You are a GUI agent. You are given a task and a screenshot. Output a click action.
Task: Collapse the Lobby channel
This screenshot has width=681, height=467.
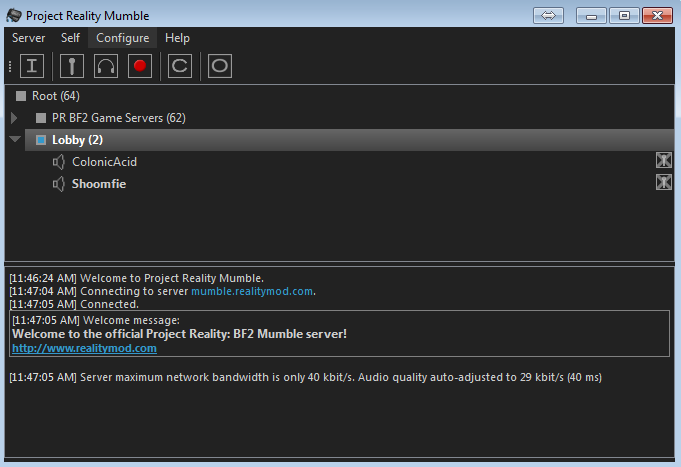15,139
